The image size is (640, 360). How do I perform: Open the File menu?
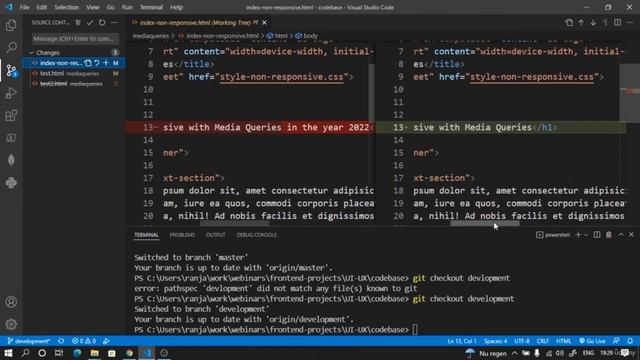[24, 7]
